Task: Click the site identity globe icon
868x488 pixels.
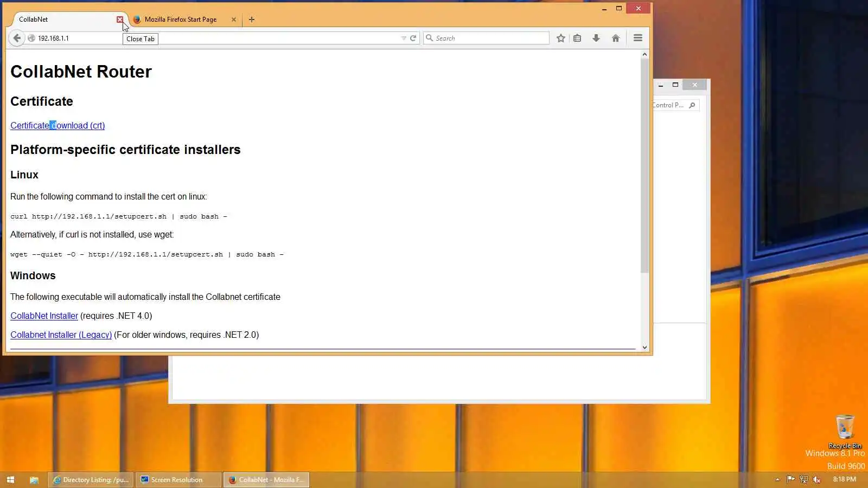Action: coord(31,38)
